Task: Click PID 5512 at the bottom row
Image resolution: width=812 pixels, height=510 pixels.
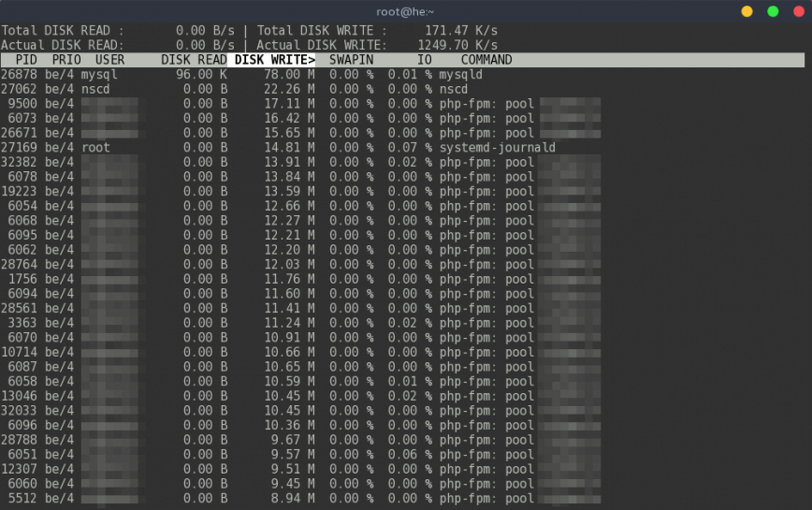Action: (x=22, y=499)
